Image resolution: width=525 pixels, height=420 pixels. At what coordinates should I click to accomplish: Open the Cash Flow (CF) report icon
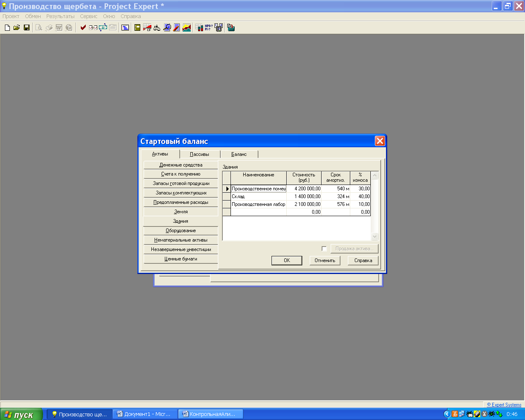[147, 27]
